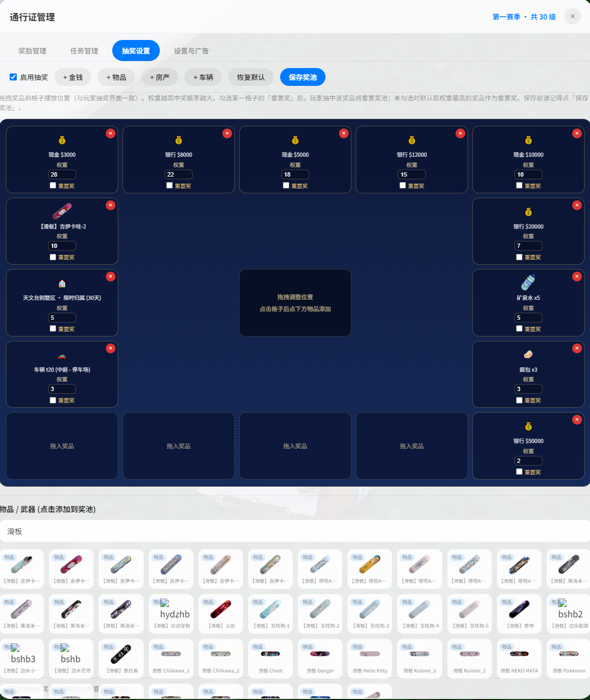Open the 设置与广告 tab
The image size is (590, 700).
[x=191, y=51]
